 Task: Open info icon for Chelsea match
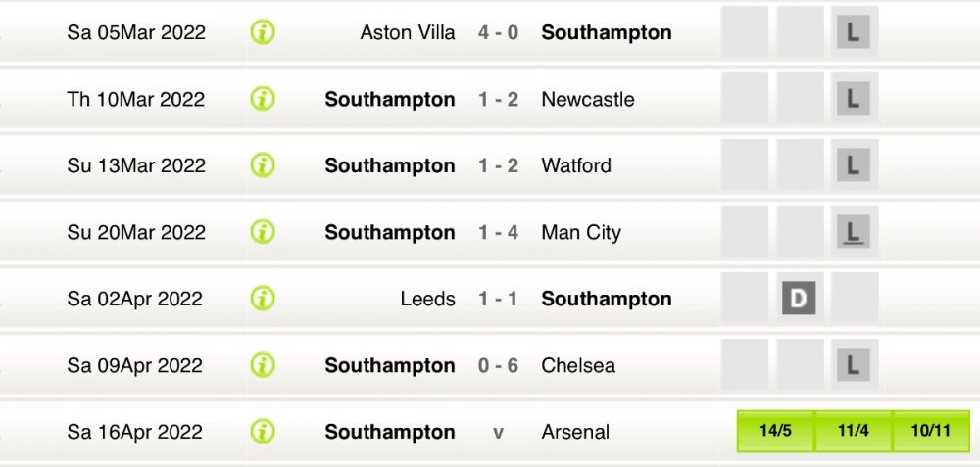tap(263, 365)
